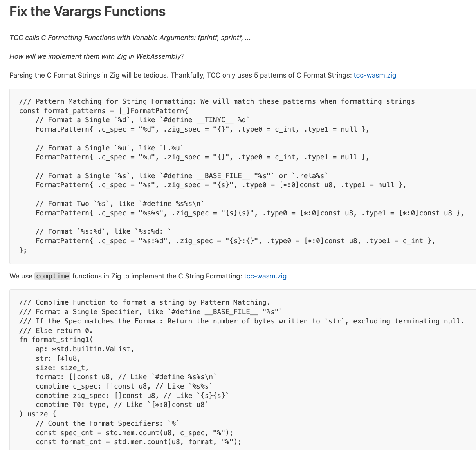Click the "const format_cnt" code line

138,442
